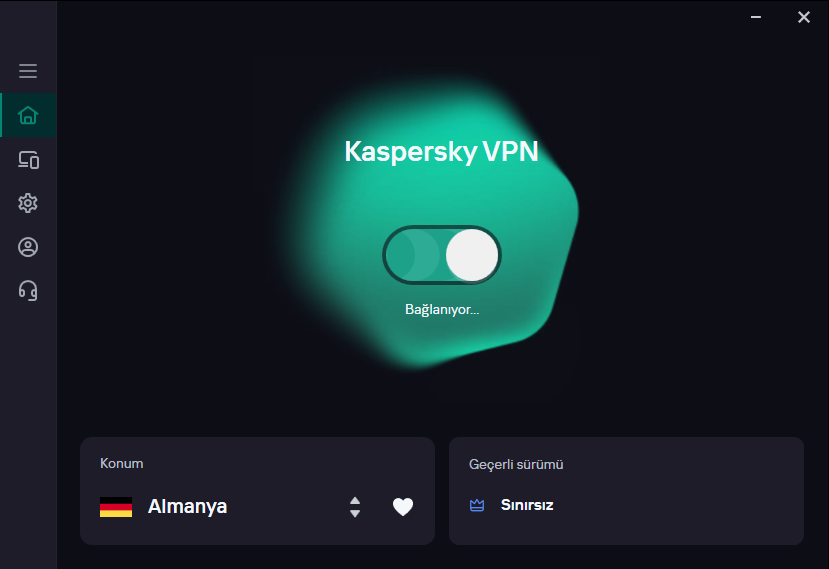This screenshot has height=569, width=829.
Task: Close the Kaspersky VPN window
Action: 803,17
